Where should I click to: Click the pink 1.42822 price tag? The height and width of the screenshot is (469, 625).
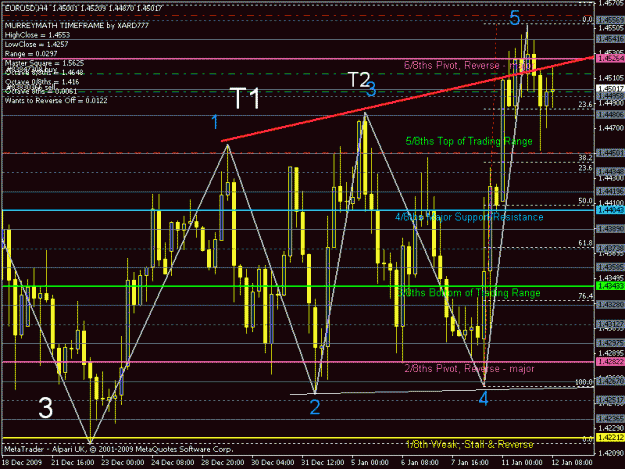(610, 361)
